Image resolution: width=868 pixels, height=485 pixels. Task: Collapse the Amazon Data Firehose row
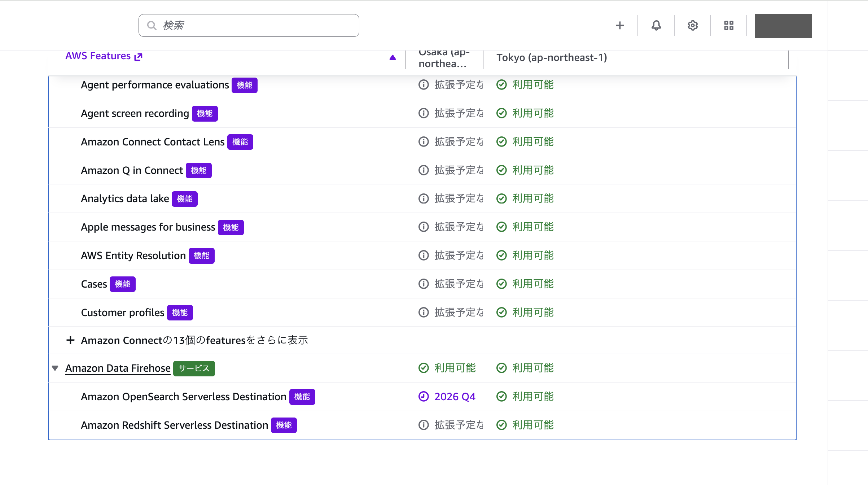click(55, 368)
